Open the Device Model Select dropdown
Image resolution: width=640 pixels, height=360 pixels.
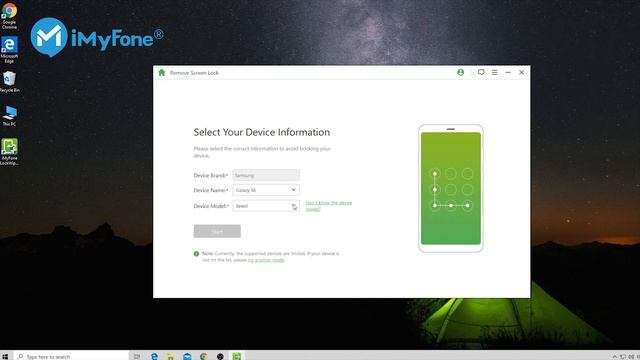(x=266, y=206)
